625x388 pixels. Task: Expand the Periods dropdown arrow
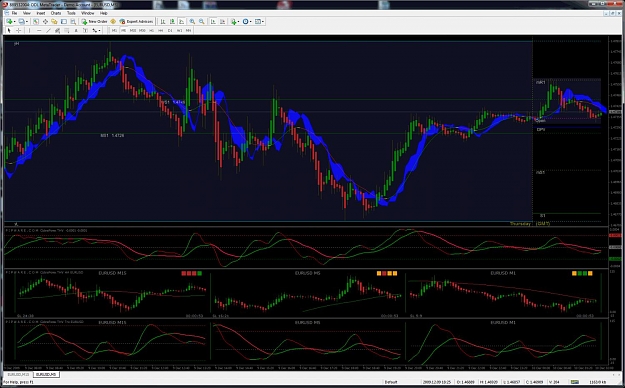[251, 22]
